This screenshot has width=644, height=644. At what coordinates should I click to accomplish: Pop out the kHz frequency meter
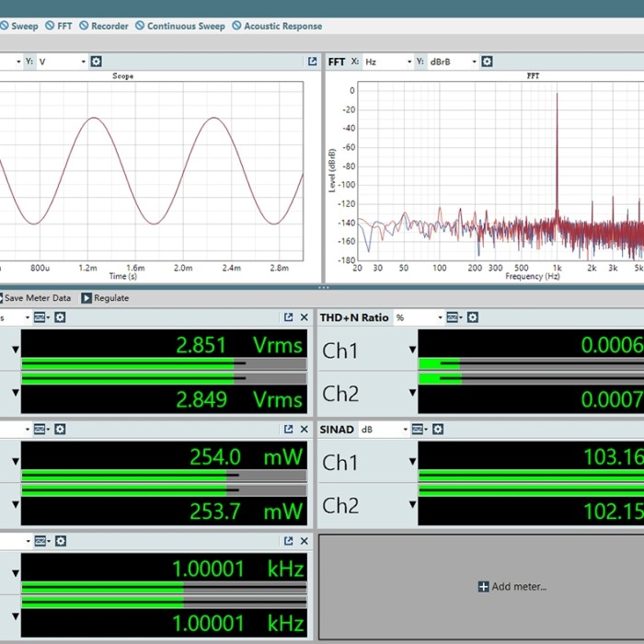coord(289,542)
